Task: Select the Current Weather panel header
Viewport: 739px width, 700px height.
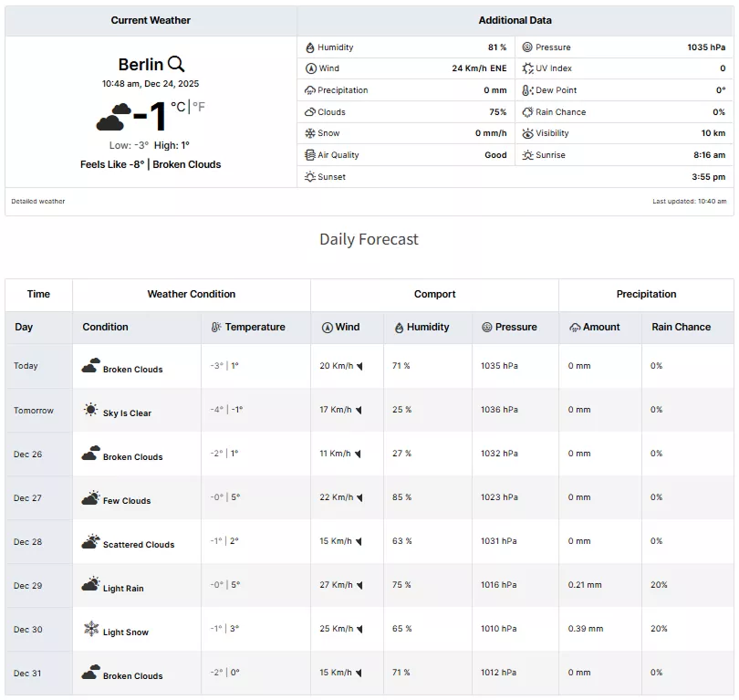Action: (x=151, y=20)
